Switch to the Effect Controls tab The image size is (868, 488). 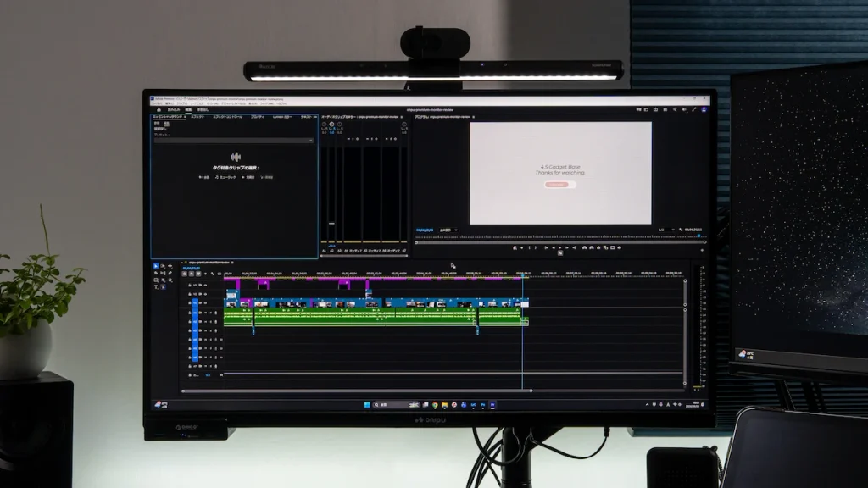click(227, 117)
